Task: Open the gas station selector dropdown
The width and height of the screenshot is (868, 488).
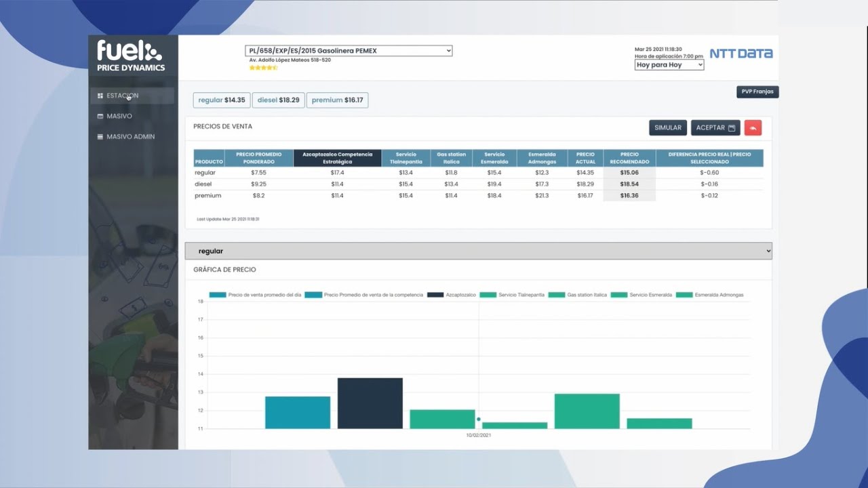Action: pos(349,51)
